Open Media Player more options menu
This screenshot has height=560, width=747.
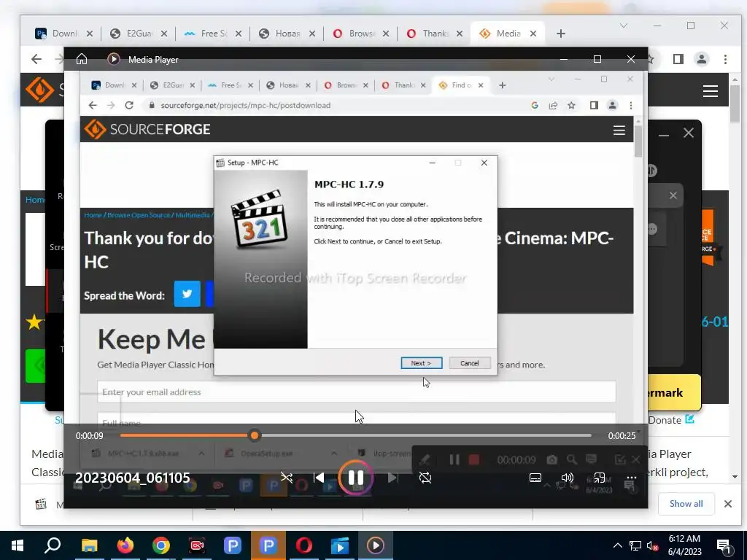tap(631, 478)
